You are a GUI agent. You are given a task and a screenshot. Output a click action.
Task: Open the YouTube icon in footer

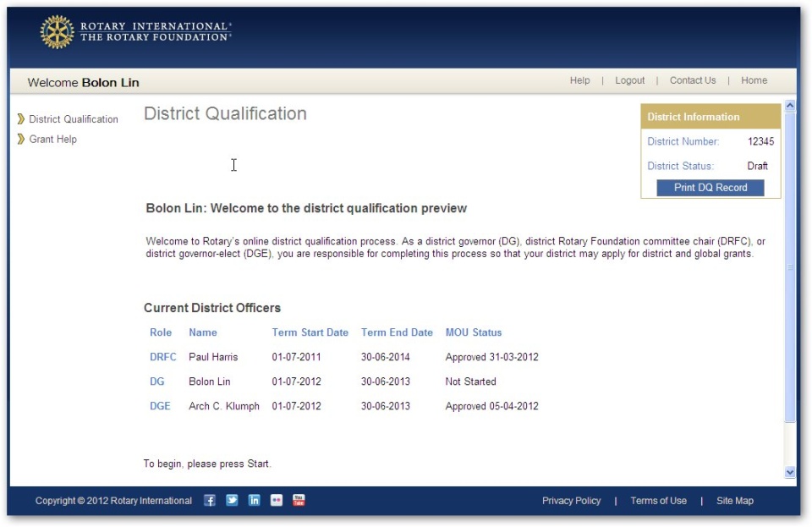tap(299, 500)
